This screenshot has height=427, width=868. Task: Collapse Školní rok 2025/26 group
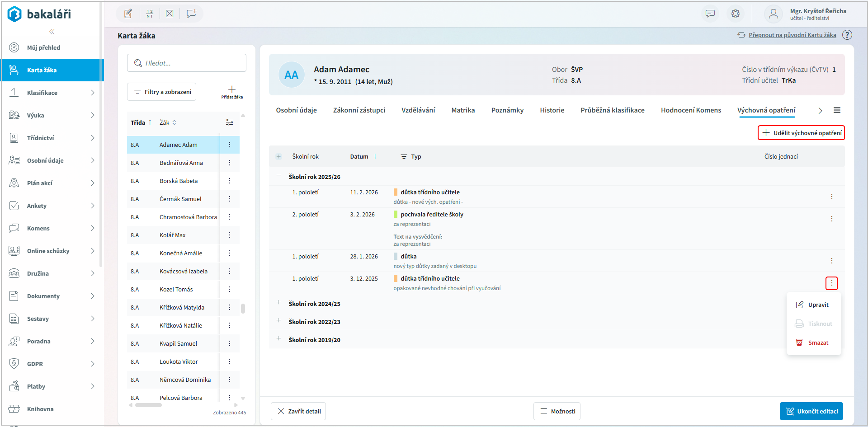278,176
